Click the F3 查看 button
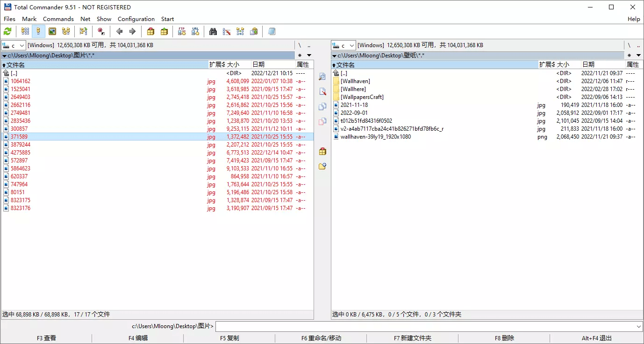The width and height of the screenshot is (644, 344). (46, 338)
